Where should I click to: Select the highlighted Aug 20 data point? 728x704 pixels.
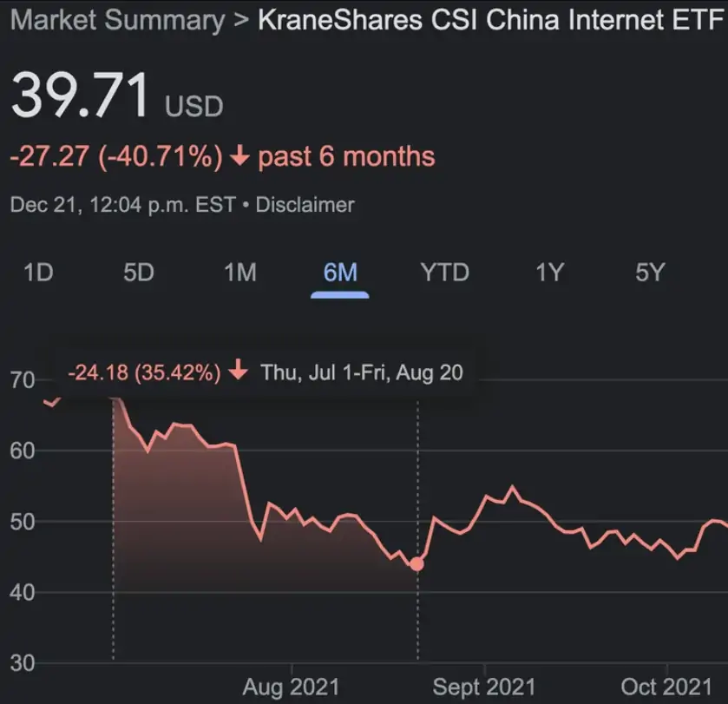pyautogui.click(x=416, y=564)
